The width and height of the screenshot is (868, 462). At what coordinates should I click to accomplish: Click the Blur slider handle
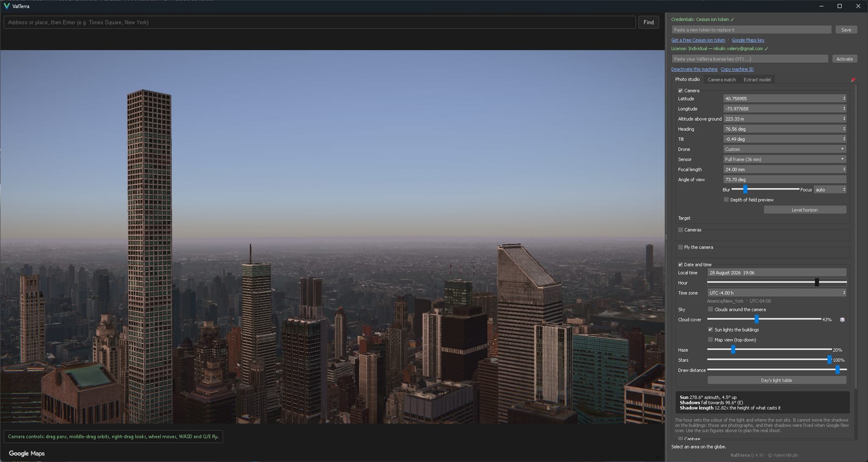coord(745,189)
